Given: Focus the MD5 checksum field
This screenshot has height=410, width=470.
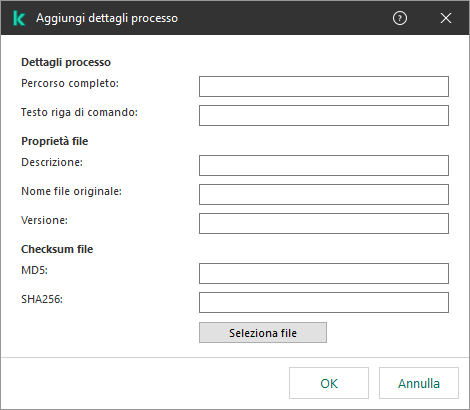Looking at the screenshot, I should tap(324, 274).
